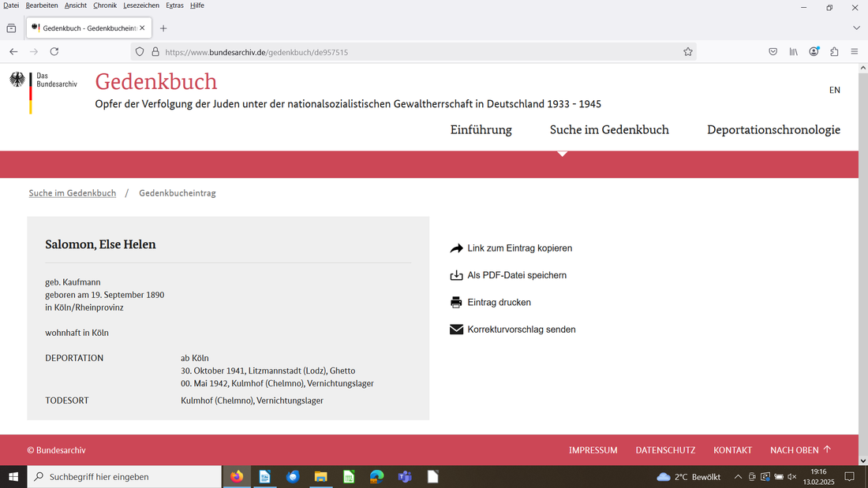This screenshot has width=868, height=488.
Task: Bookmark this page with star icon
Action: [x=687, y=51]
